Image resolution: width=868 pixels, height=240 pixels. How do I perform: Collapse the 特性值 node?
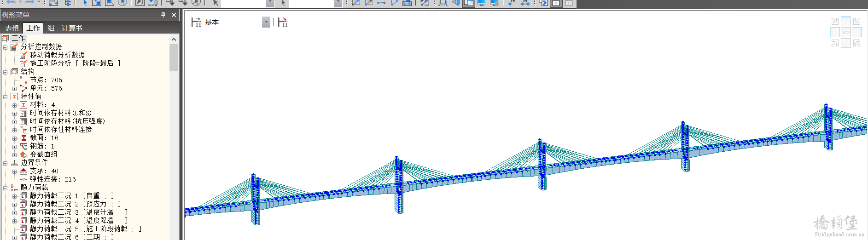[x=6, y=97]
